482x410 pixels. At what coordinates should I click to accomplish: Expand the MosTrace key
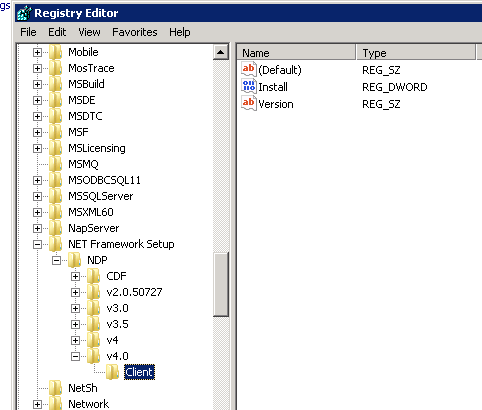click(37, 69)
